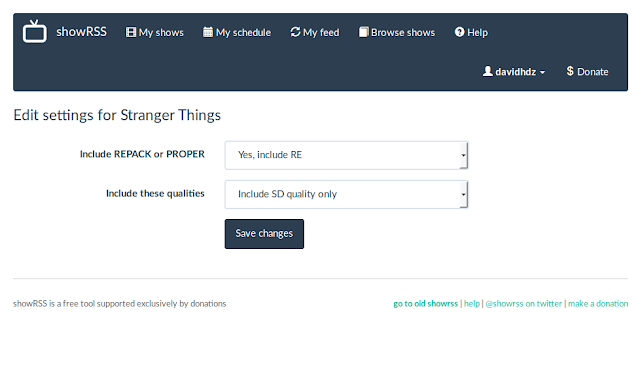Screen dimensions: 640x387
Task: Click the Save changes button
Action: 264,234
